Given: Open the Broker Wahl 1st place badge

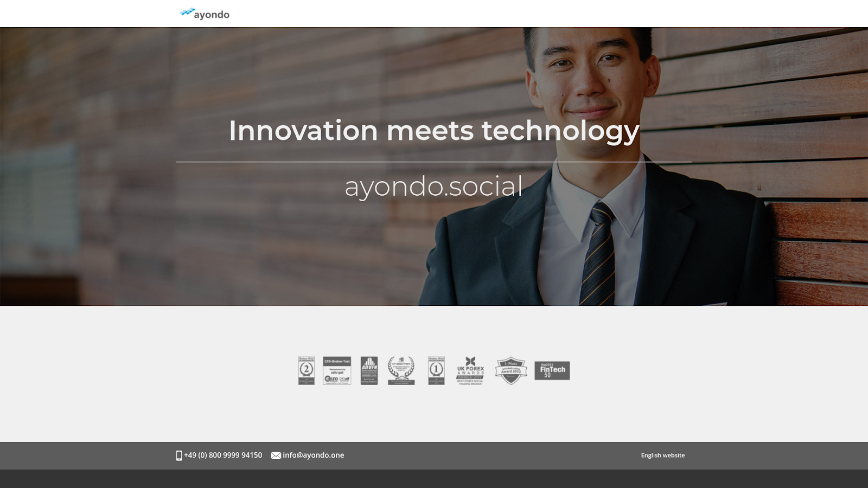Looking at the screenshot, I should point(436,371).
